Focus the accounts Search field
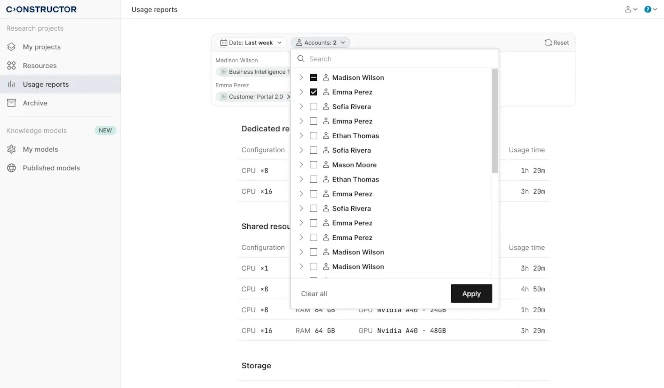 tap(395, 58)
